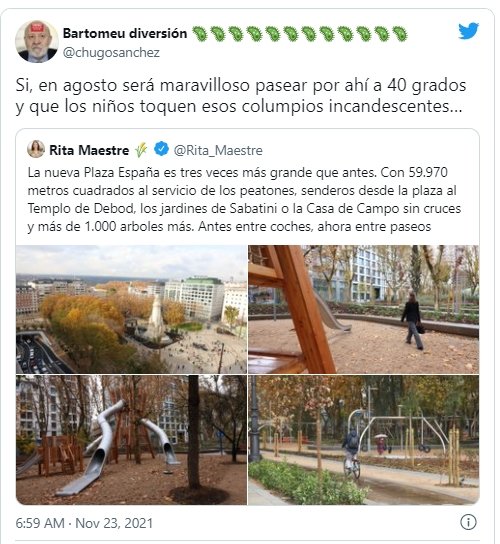Viewport: 500px width, 544px height.
Task: Click Rita Maestre's verified badge
Action: 161,149
